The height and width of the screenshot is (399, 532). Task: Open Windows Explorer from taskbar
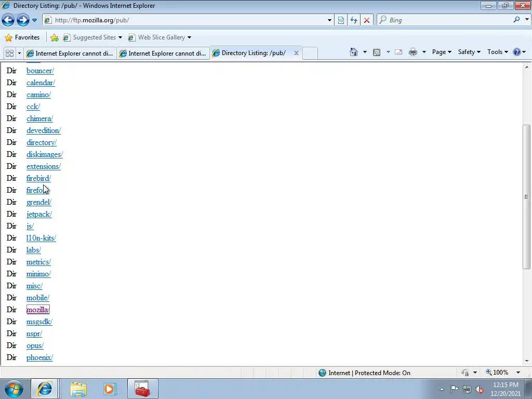(x=78, y=389)
